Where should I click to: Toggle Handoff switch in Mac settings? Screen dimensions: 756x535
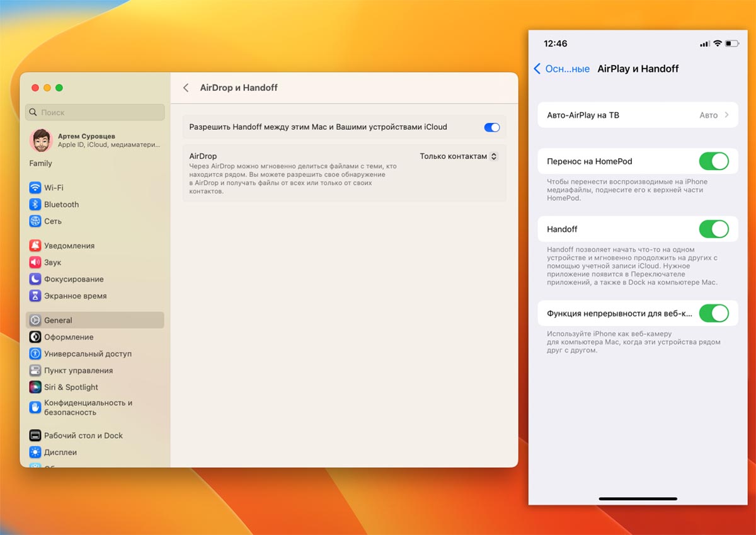pyautogui.click(x=492, y=127)
